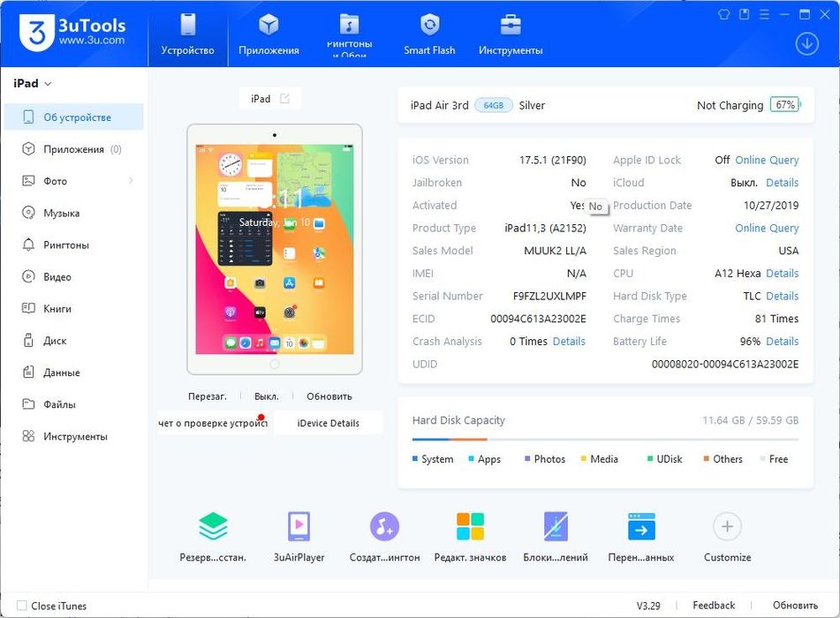The image size is (840, 618).
Task: Open iCloud Details link
Action: pyautogui.click(x=782, y=183)
